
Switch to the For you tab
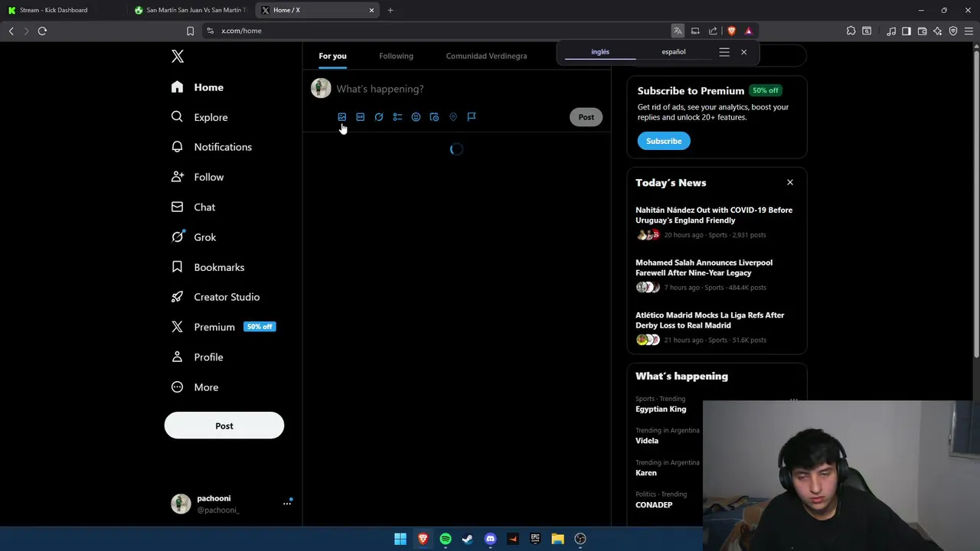[x=332, y=56]
